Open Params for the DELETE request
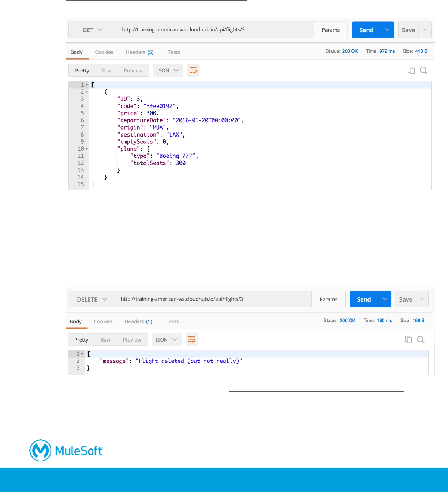The width and height of the screenshot is (448, 492). click(x=328, y=299)
